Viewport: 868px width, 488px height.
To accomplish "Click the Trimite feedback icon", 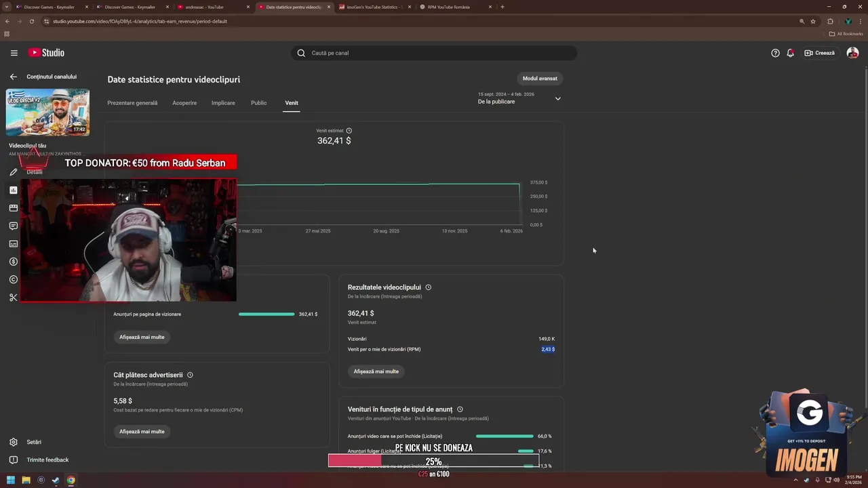I will coord(13,460).
